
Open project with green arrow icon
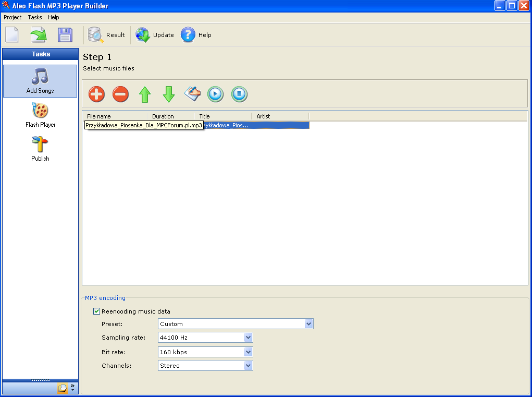(x=39, y=34)
